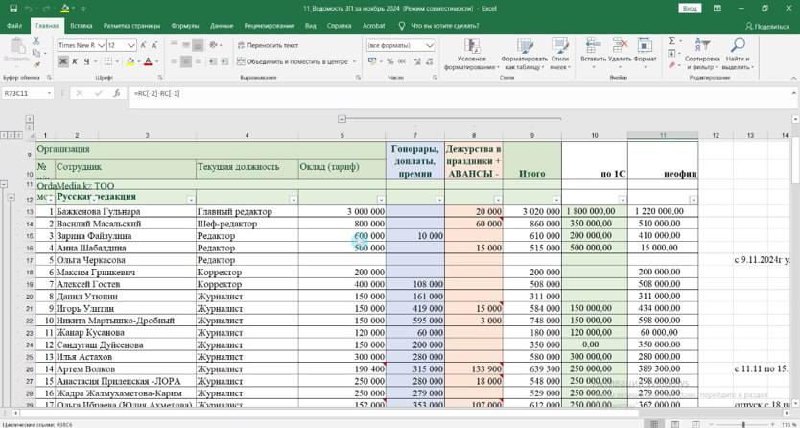800x428 pixels.
Task: Switch to the Вставка ribbon tab
Action: point(82,24)
